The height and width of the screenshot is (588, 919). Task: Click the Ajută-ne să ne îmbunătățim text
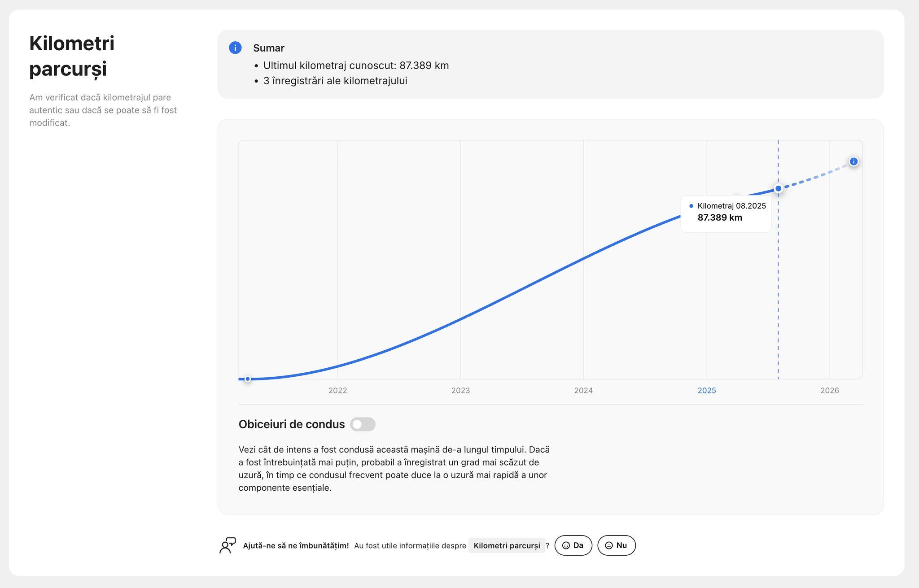(x=296, y=545)
